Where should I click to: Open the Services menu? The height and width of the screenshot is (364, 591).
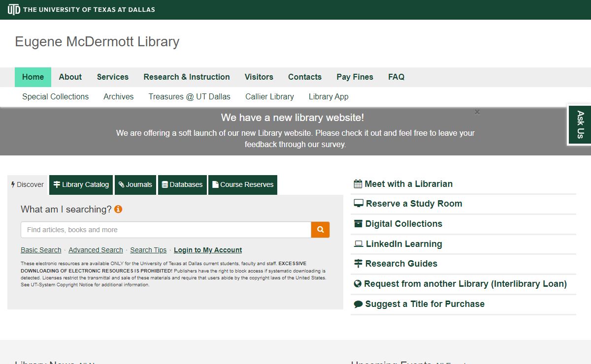(x=113, y=77)
